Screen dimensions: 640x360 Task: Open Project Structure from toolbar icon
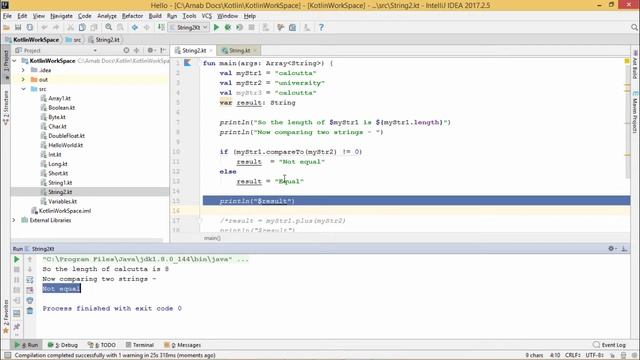pos(292,27)
